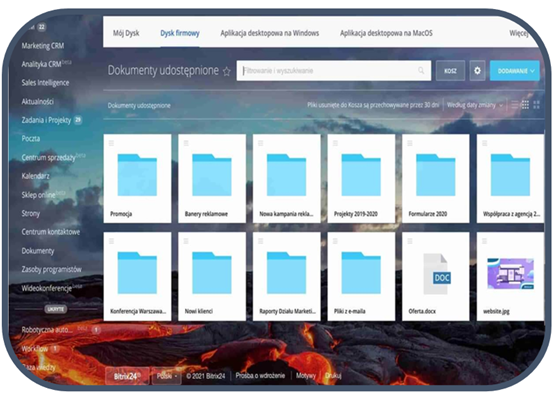The height and width of the screenshot is (398, 556).
Task: Switch to large tile view icon
Action: [536, 105]
